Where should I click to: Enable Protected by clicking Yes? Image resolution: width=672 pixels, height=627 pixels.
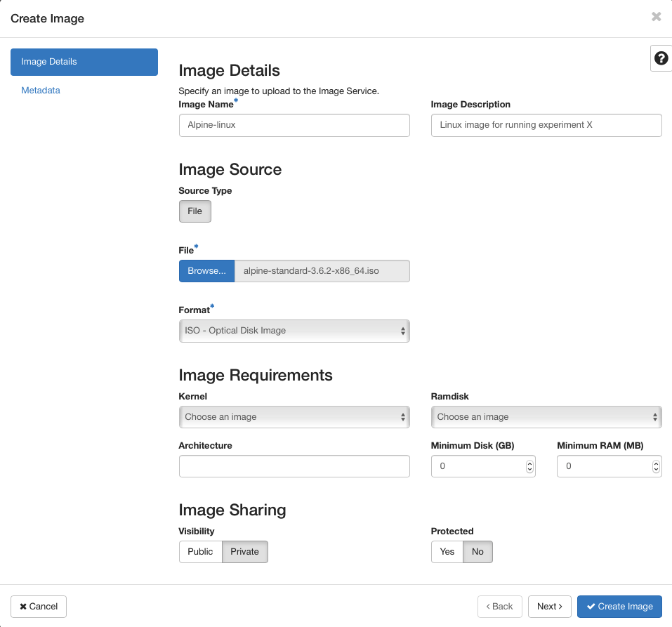pos(447,551)
